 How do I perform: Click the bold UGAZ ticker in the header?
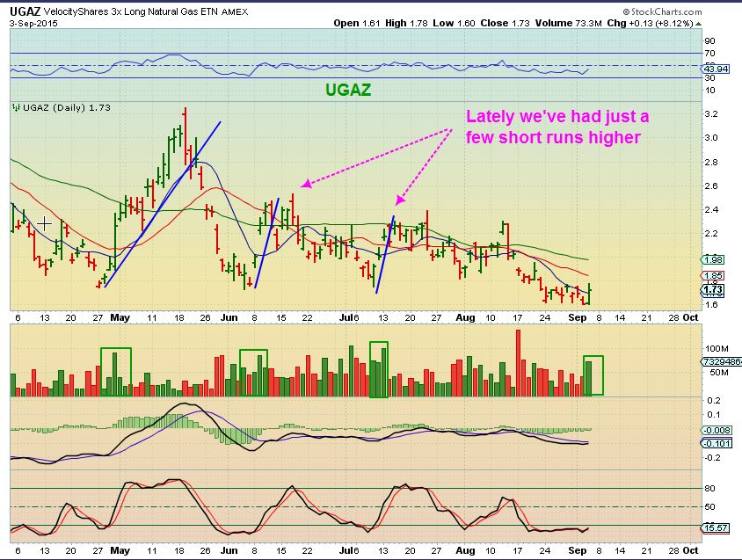pyautogui.click(x=25, y=11)
